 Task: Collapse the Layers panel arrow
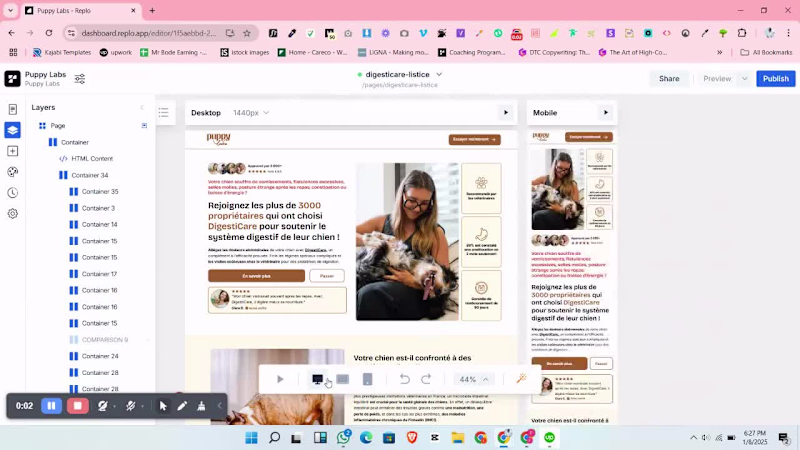(x=142, y=108)
